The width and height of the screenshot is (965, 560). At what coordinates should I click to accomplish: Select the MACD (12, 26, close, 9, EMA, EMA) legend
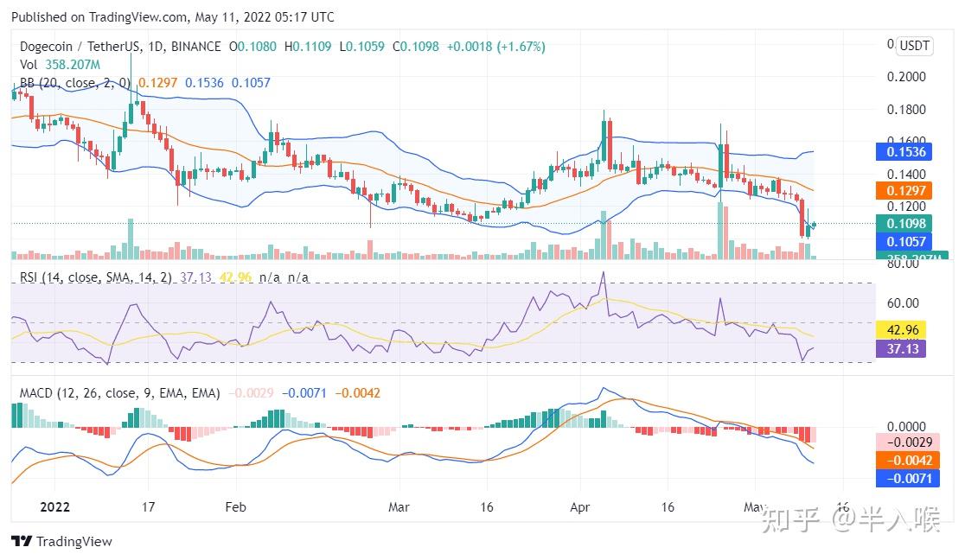pyautogui.click(x=120, y=393)
